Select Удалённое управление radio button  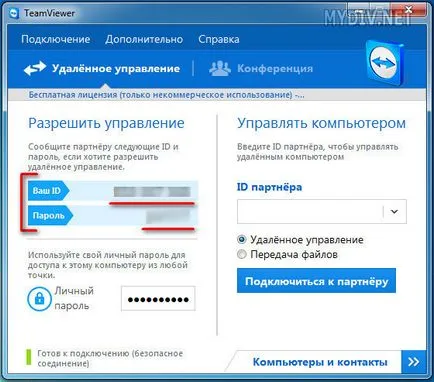pos(242,239)
